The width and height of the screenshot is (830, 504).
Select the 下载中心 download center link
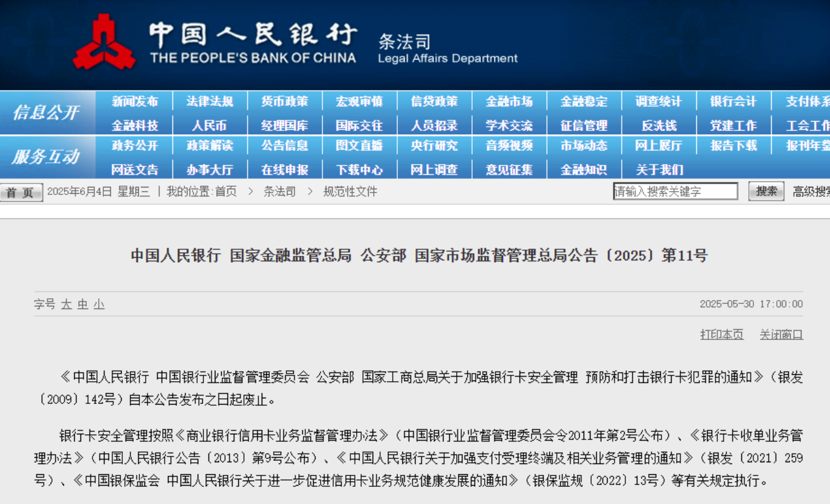pos(359,170)
